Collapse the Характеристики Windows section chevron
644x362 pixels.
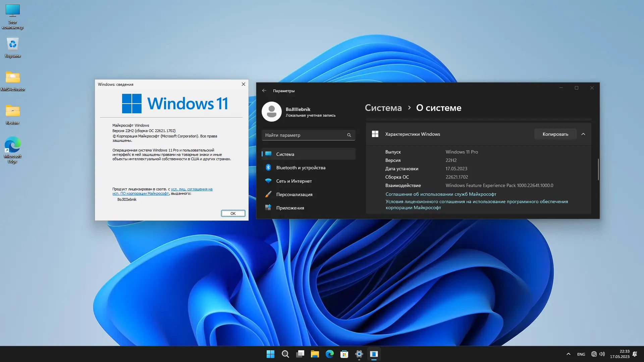click(583, 134)
